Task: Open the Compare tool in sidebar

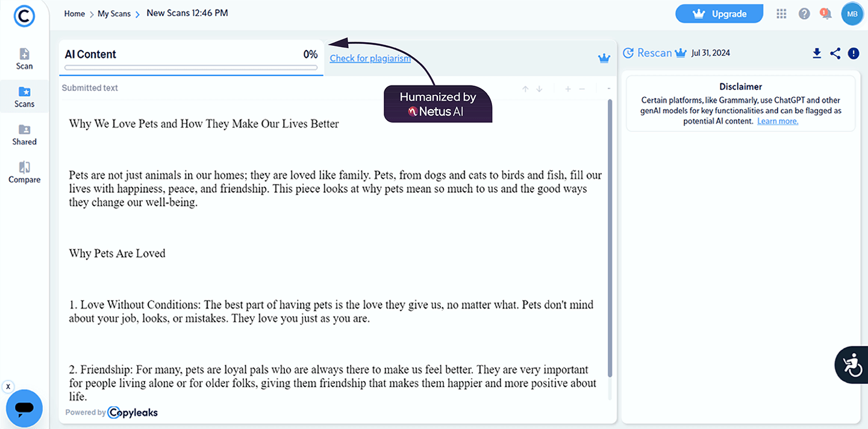Action: pyautogui.click(x=24, y=172)
